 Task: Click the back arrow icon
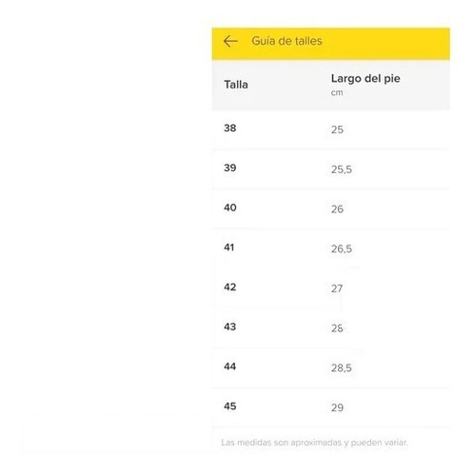(x=230, y=41)
